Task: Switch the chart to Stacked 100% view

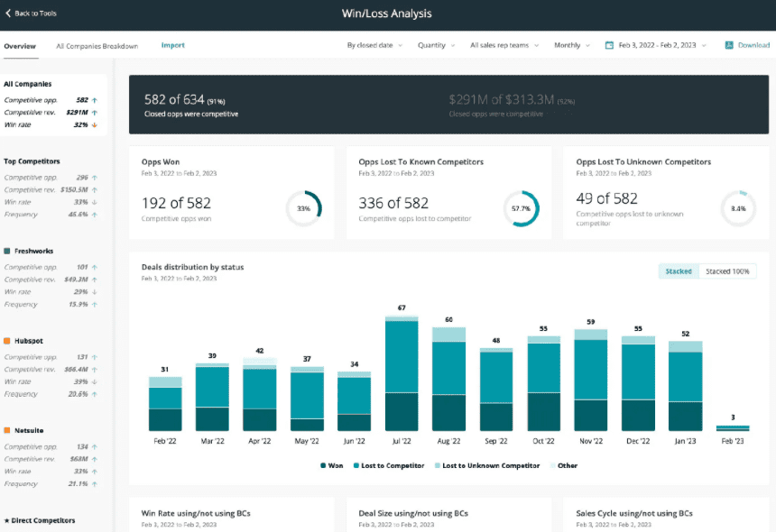Action: (727, 271)
